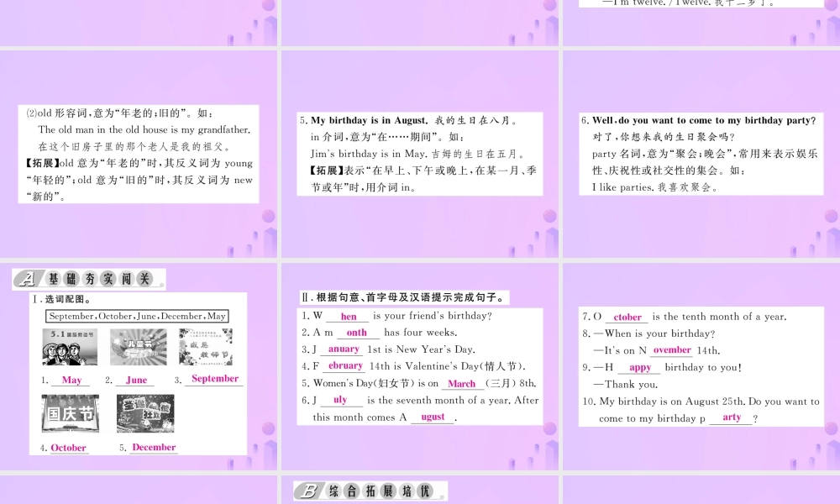Click the filled answer 'arty' in sentence 10
Image resolution: width=840 pixels, height=504 pixels.
pyautogui.click(x=732, y=417)
